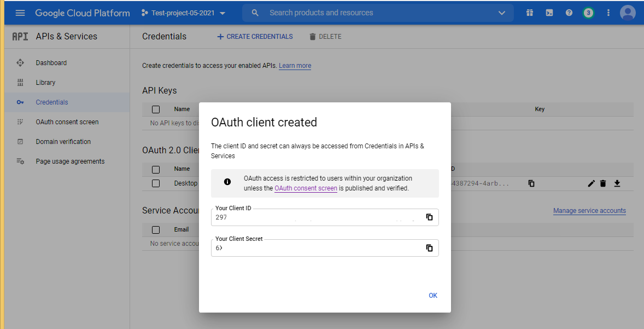This screenshot has width=644, height=329.
Task: Copy the Client ID to clipboard
Action: [x=429, y=217]
